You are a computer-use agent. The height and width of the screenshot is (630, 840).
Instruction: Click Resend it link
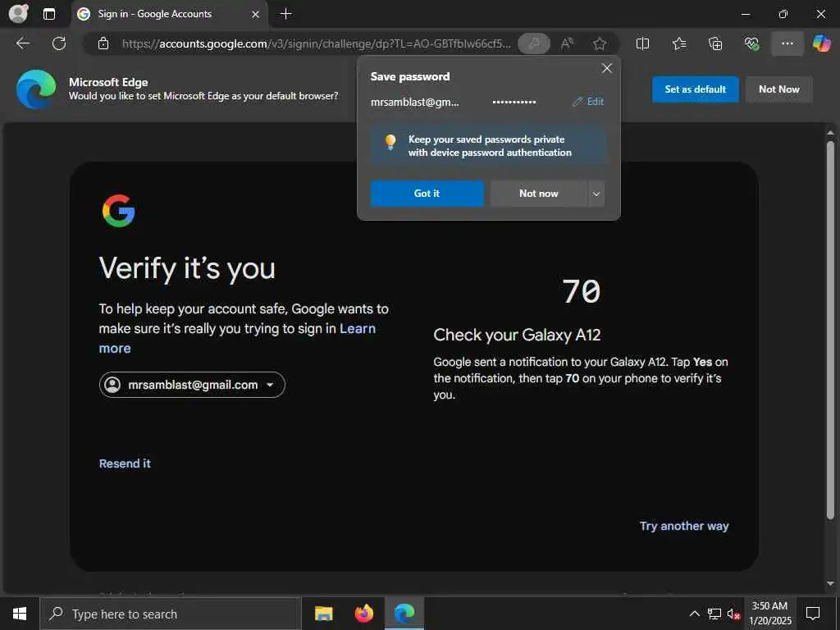tap(125, 463)
